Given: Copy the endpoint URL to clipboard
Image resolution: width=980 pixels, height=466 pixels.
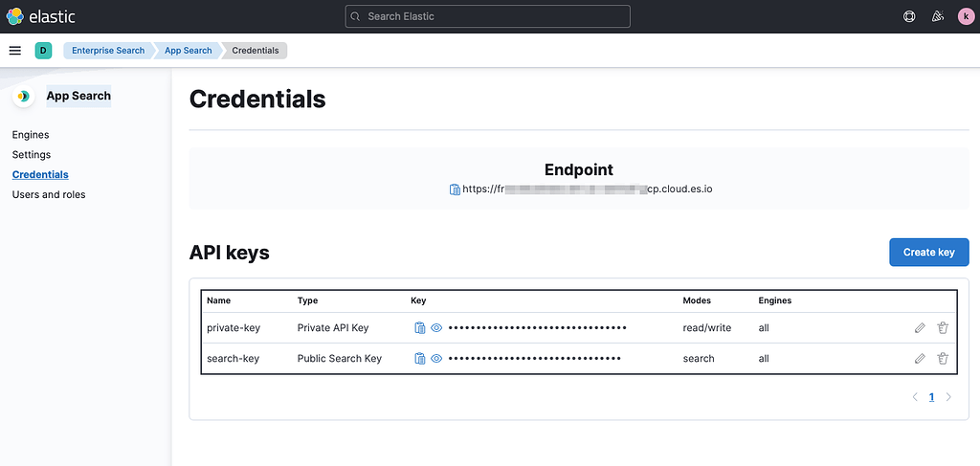Looking at the screenshot, I should point(455,189).
